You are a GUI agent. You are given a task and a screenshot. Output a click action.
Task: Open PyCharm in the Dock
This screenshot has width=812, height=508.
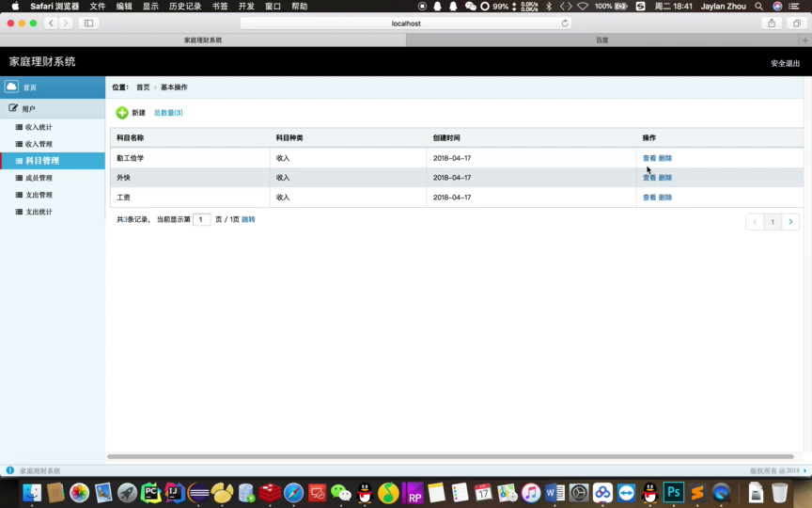150,493
